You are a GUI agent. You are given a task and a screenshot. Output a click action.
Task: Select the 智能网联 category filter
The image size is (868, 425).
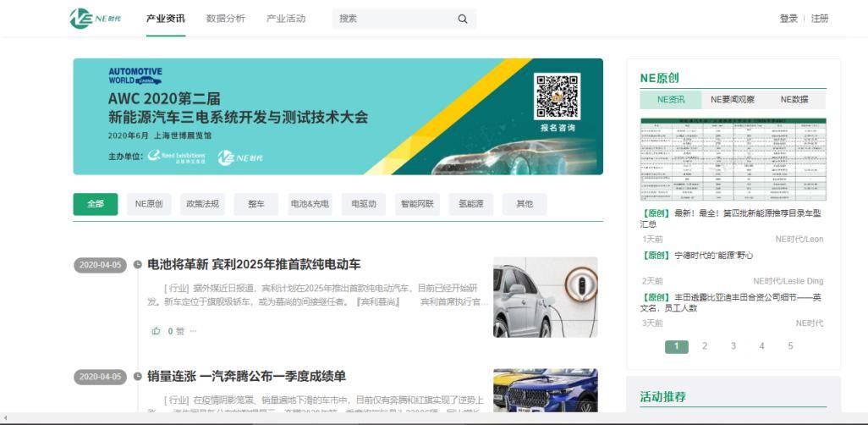pyautogui.click(x=417, y=204)
